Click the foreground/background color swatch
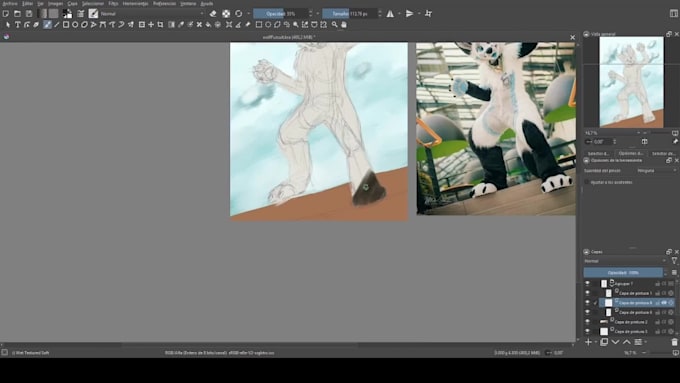Screen dimensions: 680x383 (x=67, y=14)
